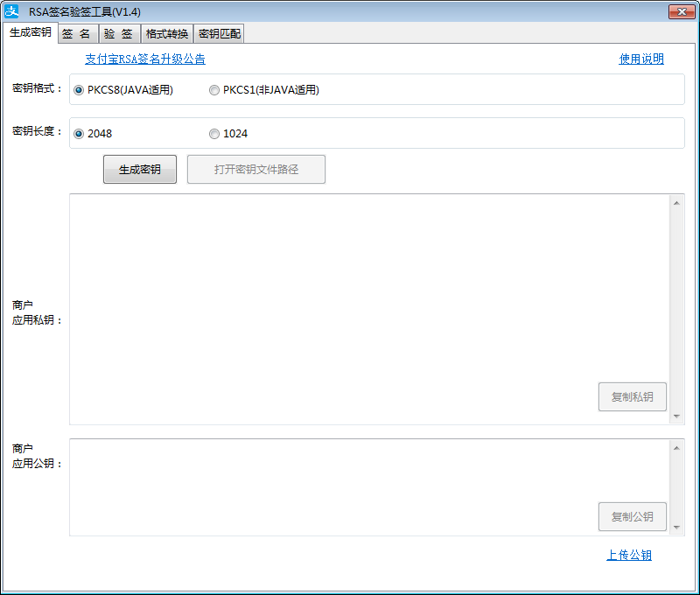The height and width of the screenshot is (595, 700).
Task: Close the RSA tool window
Action: coord(682,11)
